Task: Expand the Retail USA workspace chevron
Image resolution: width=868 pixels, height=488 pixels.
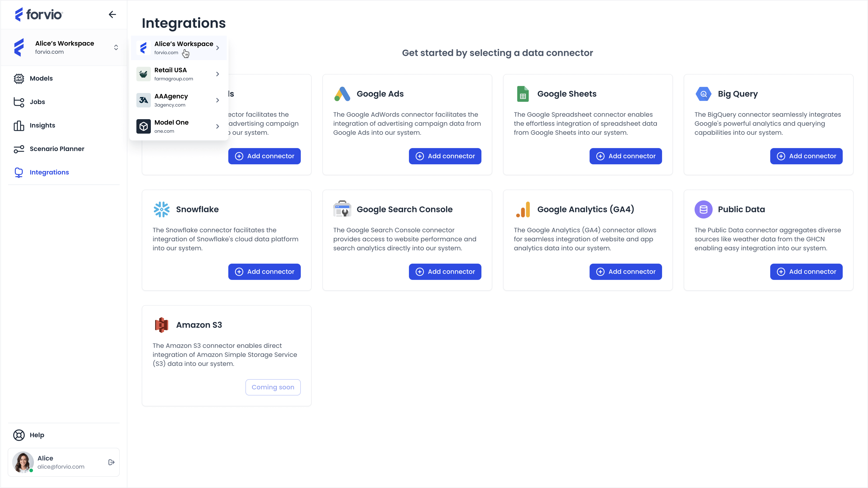Action: [x=218, y=74]
